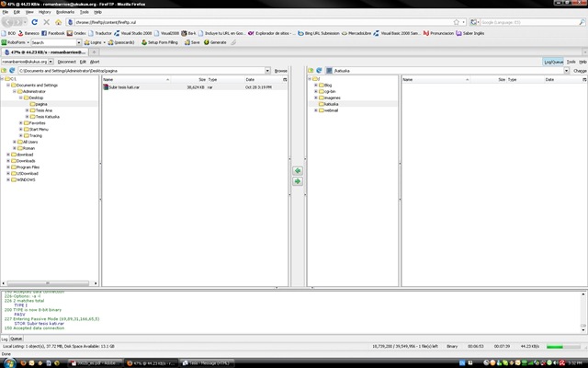Click the local pane up-directory icon

[4, 71]
